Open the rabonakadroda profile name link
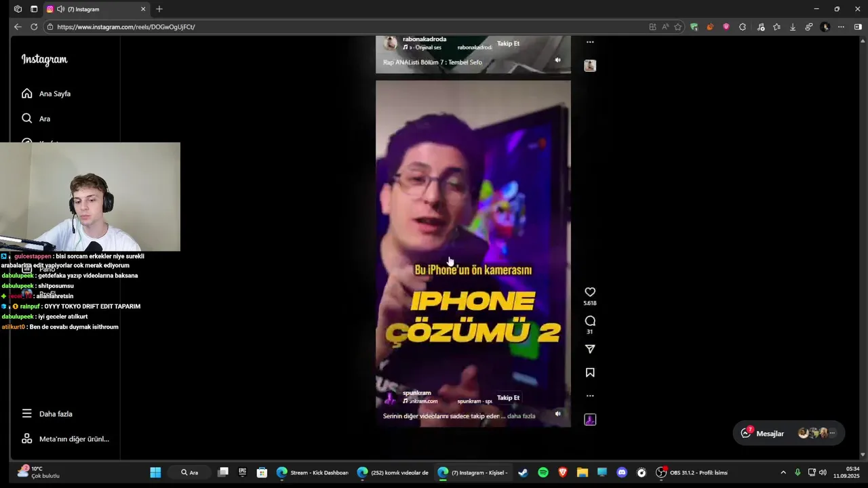The image size is (868, 488). 425,39
